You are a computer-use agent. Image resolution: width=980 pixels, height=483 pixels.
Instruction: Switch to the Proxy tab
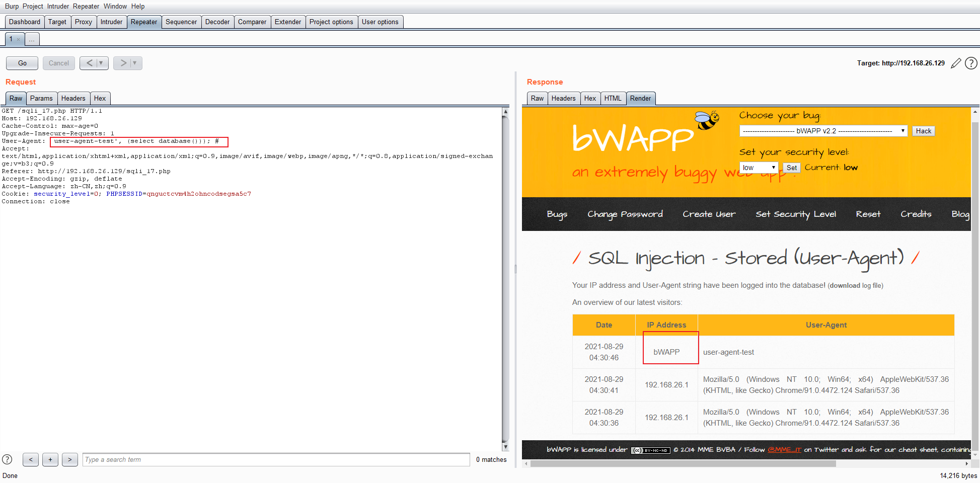[84, 22]
